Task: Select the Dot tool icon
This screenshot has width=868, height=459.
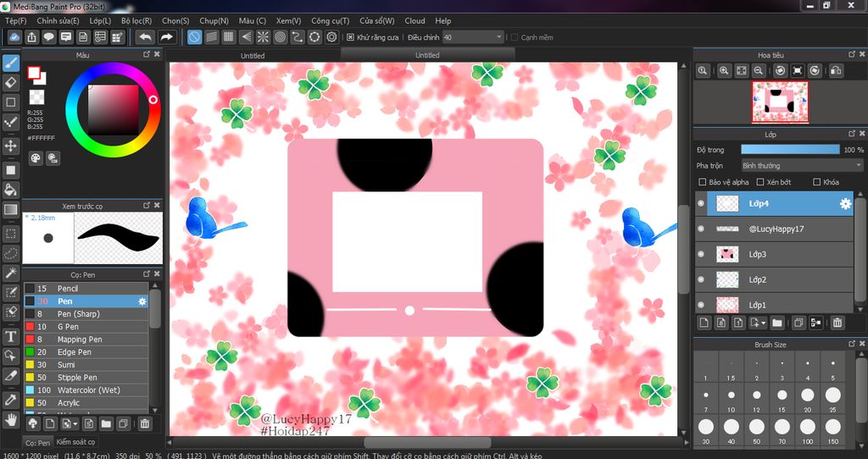Action: (x=10, y=122)
